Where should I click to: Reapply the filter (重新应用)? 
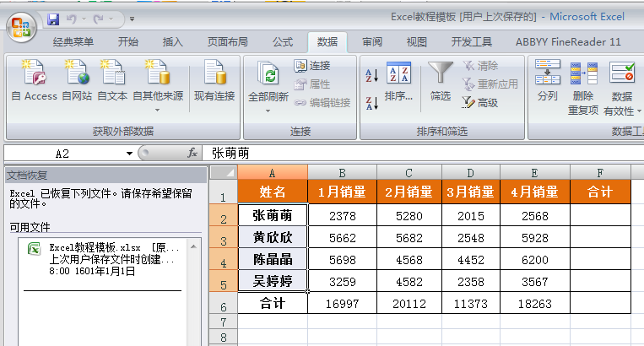490,84
